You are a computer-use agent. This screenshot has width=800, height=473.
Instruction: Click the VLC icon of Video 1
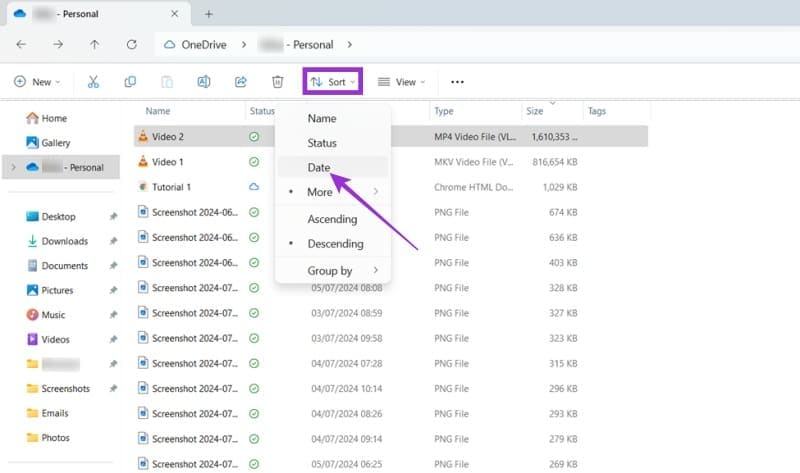point(143,161)
